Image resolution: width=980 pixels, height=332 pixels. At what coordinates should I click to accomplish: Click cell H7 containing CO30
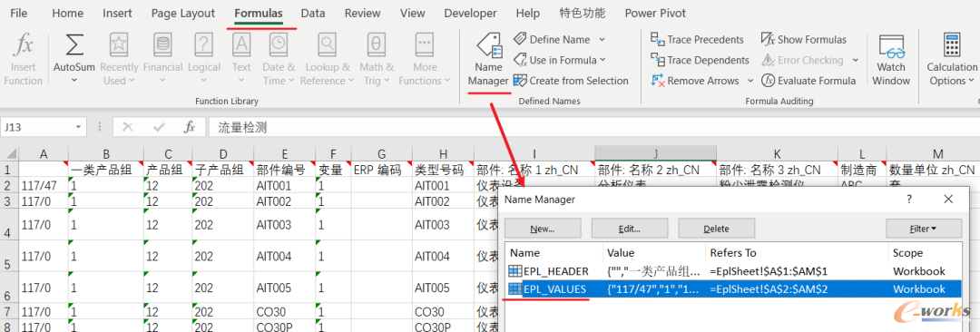(x=443, y=311)
